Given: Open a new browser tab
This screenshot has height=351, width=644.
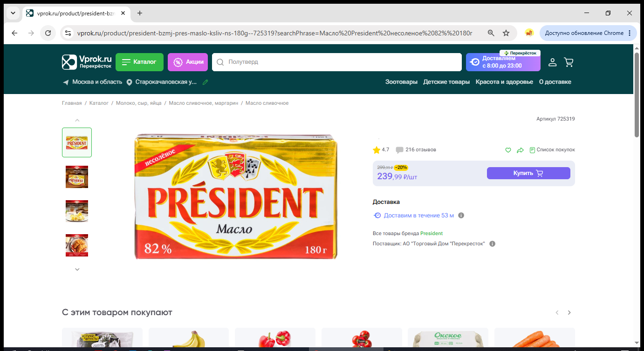Looking at the screenshot, I should pyautogui.click(x=140, y=13).
